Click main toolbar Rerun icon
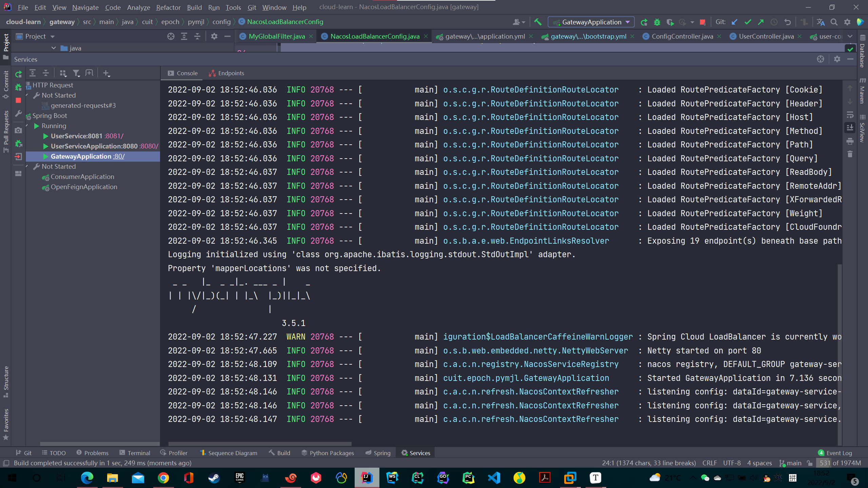Viewport: 868px width, 488px height. pyautogui.click(x=644, y=22)
